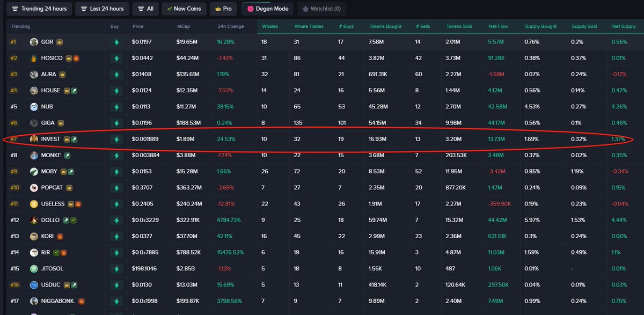Click the USELESS token avatar

pos(34,204)
